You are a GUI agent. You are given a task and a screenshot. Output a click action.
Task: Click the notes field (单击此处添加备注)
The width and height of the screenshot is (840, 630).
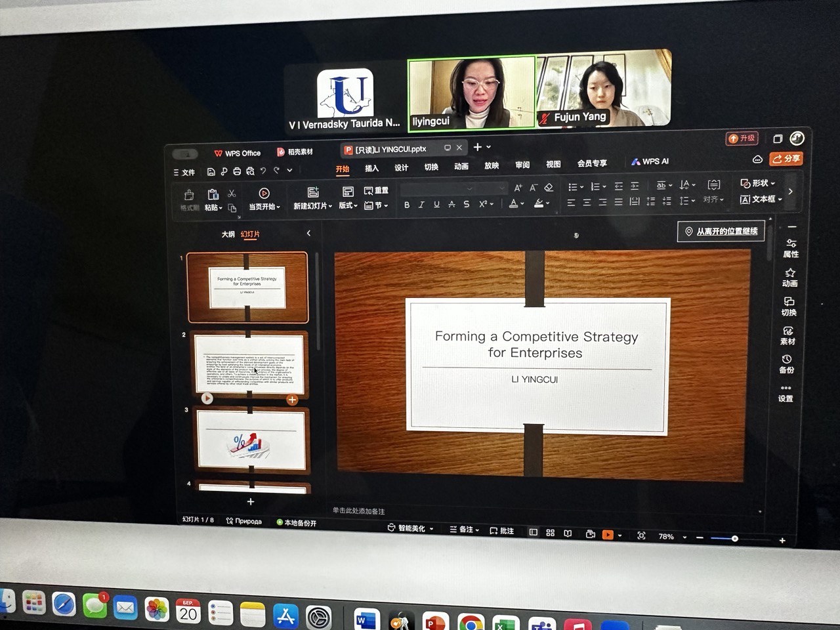(358, 511)
